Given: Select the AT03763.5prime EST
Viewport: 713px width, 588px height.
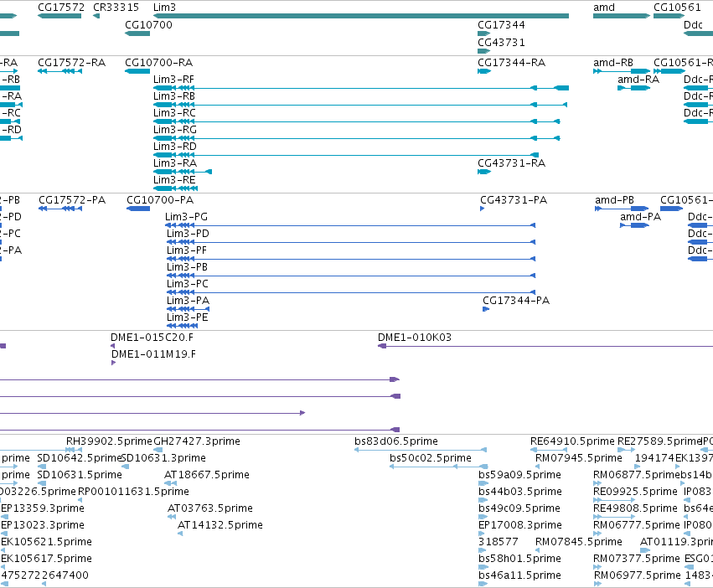Looking at the screenshot, I should pyautogui.click(x=172, y=517).
